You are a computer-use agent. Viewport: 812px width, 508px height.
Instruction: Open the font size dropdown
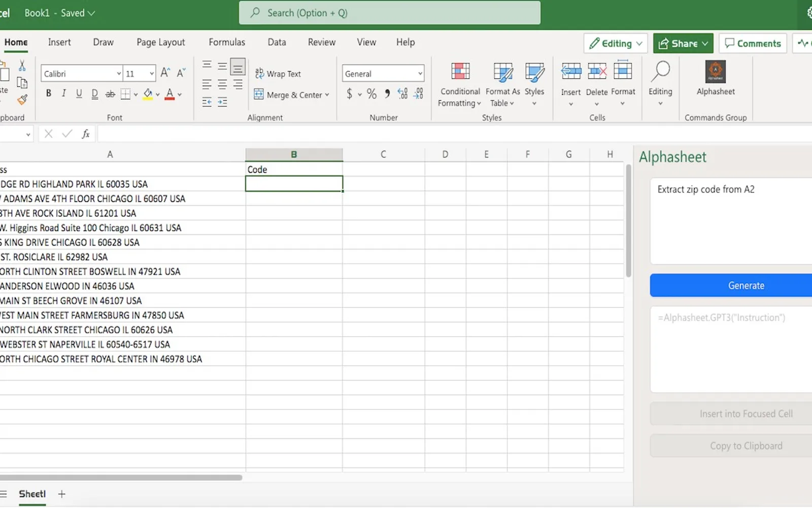(x=151, y=74)
